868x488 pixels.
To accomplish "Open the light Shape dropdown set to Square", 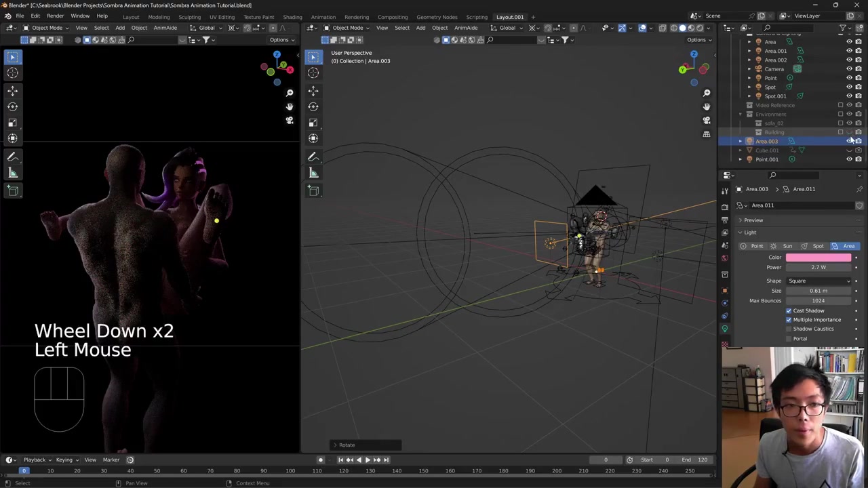I will coord(818,281).
